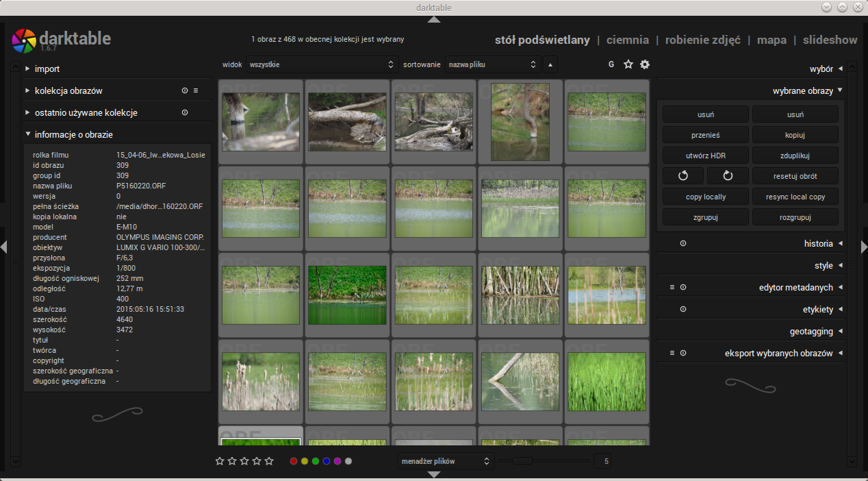This screenshot has height=481, width=868.
Task: Set a one-star rating in the bottom bar
Action: (220, 461)
